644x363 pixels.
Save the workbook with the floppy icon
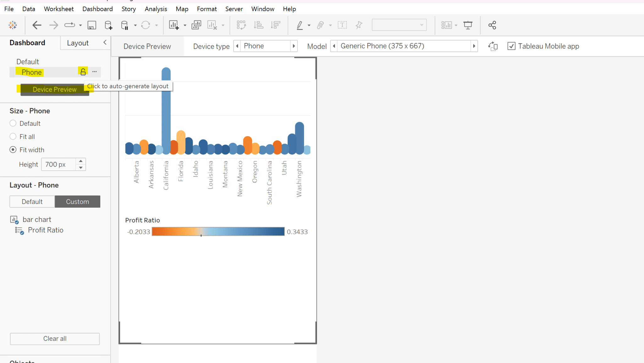(92, 25)
